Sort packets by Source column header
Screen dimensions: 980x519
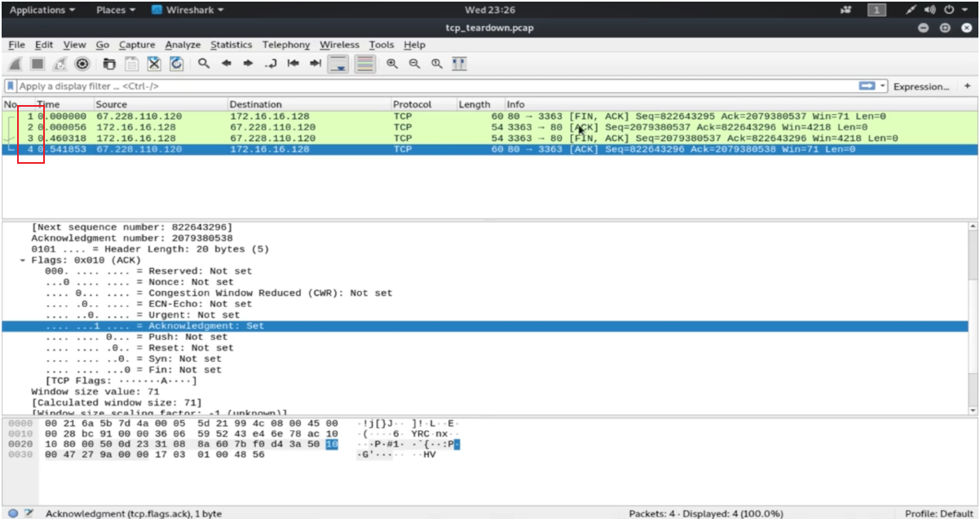point(160,104)
